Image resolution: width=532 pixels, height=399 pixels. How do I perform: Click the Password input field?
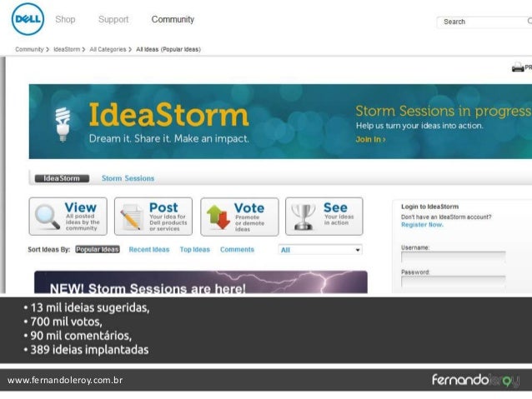pyautogui.click(x=454, y=282)
